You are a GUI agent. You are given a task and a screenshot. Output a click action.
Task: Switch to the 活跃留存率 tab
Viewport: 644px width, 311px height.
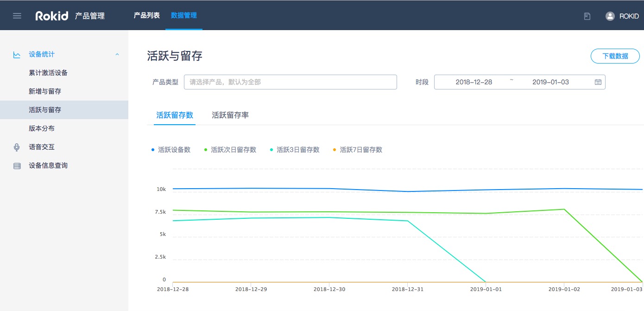[230, 115]
